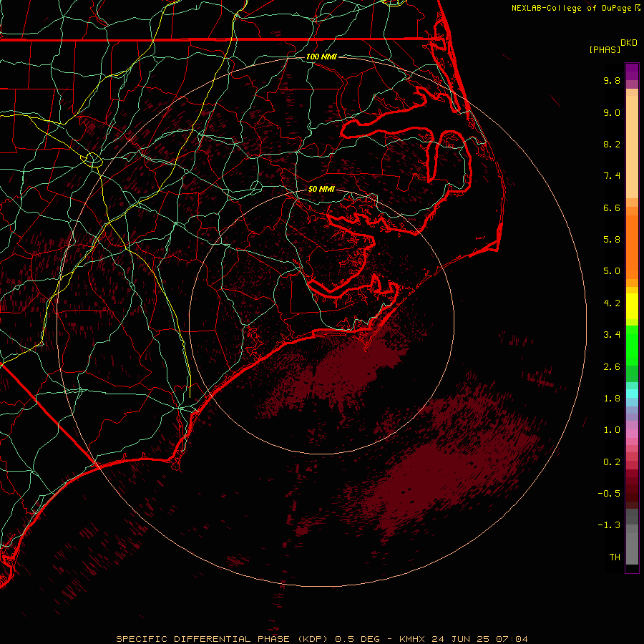Select the 6.6 scale value
644x644 pixels.
click(x=612, y=208)
